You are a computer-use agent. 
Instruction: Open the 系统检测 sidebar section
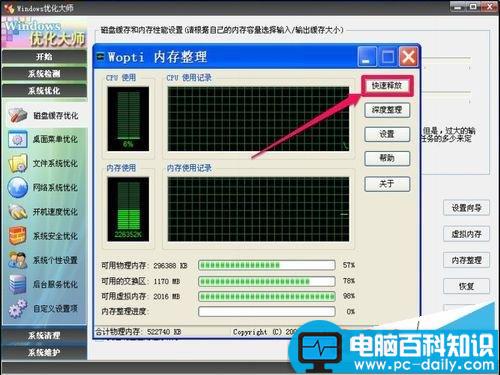coord(44,74)
